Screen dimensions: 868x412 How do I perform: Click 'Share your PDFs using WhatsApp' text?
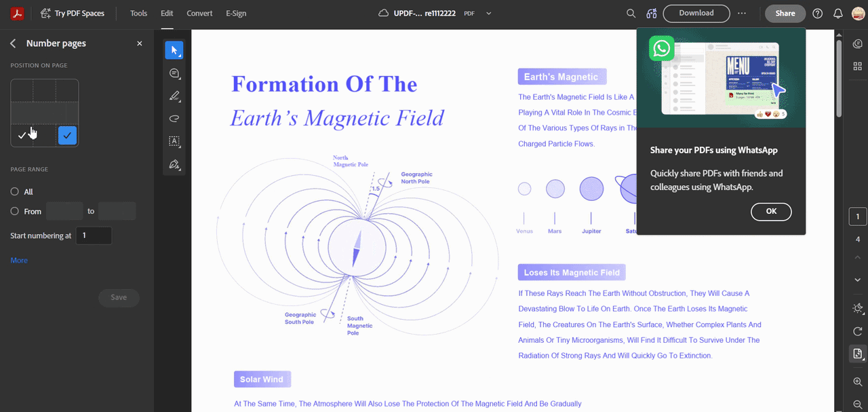(713, 150)
